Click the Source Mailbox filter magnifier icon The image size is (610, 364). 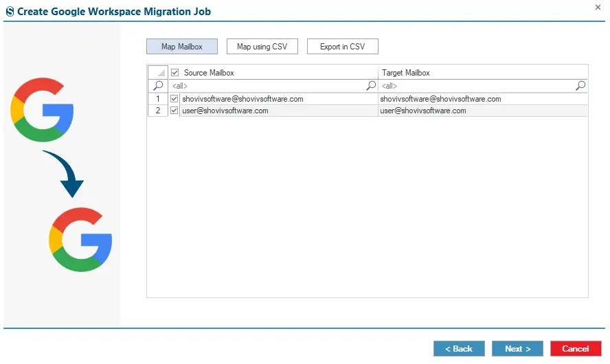pyautogui.click(x=371, y=86)
